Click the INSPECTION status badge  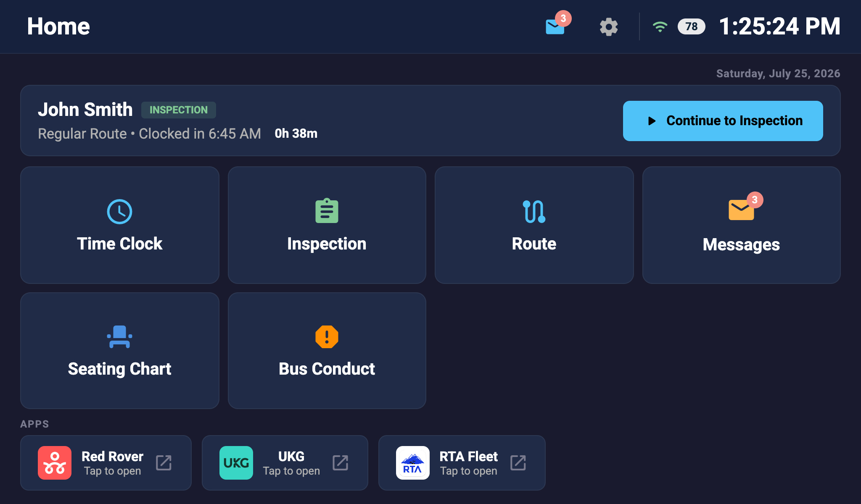[179, 110]
